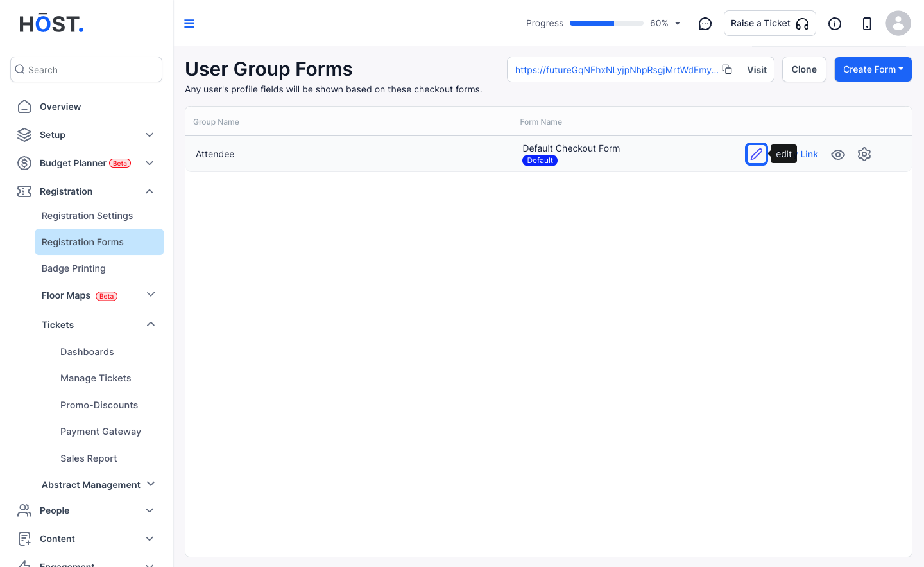Toggle the hamburger sidebar menu
The width and height of the screenshot is (924, 567).
[x=189, y=24]
